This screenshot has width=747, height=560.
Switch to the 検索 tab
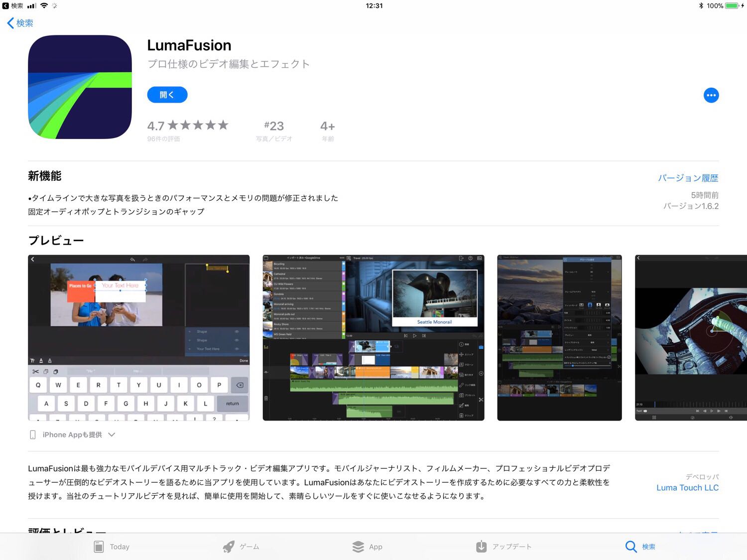(640, 547)
